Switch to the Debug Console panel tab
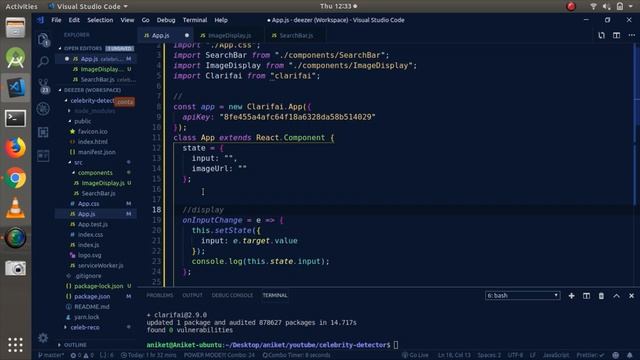 point(232,295)
